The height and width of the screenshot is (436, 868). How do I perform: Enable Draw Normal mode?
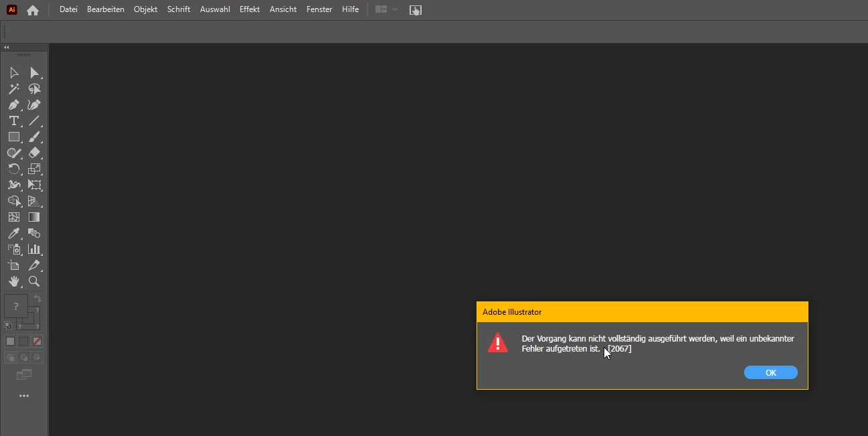point(10,358)
